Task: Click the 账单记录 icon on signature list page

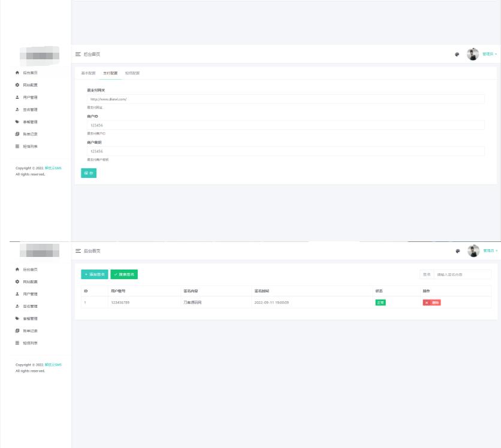Action: (17, 331)
